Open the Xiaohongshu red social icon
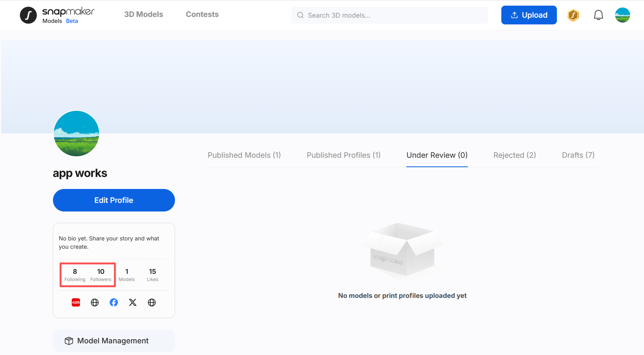This screenshot has width=644, height=355. [76, 302]
